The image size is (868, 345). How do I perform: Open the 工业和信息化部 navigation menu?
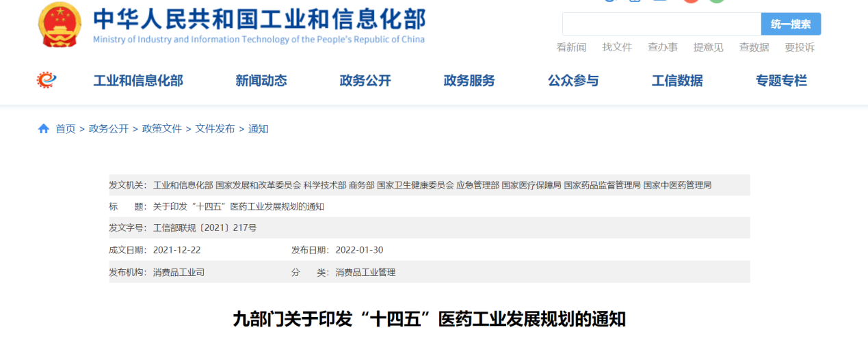(138, 81)
